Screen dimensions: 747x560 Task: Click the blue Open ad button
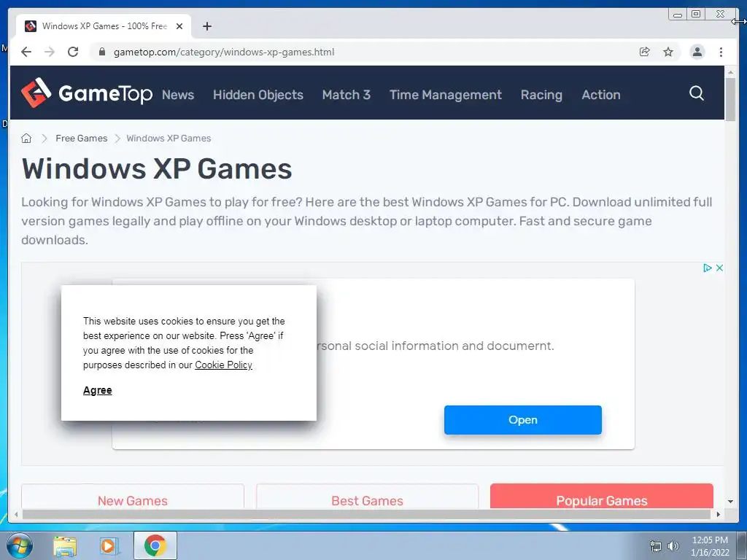tap(522, 419)
